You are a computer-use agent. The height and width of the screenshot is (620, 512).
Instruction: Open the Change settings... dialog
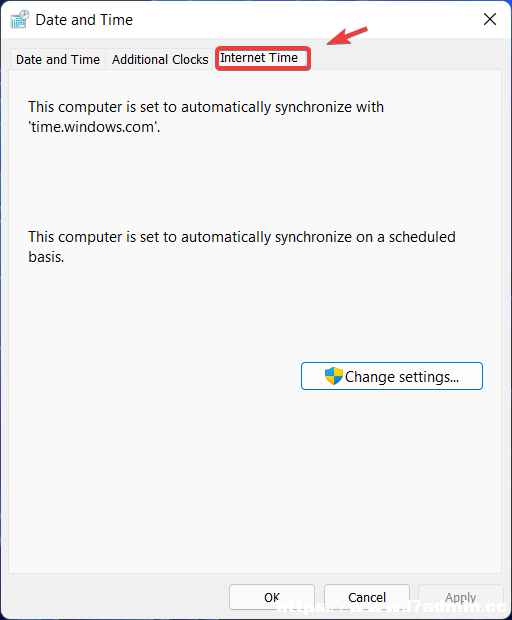pos(392,376)
